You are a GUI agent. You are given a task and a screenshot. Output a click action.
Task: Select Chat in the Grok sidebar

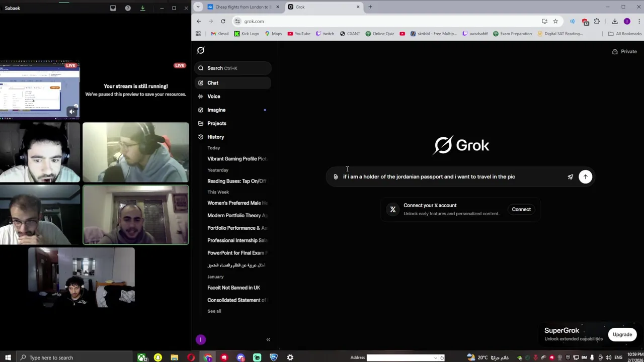[233, 83]
